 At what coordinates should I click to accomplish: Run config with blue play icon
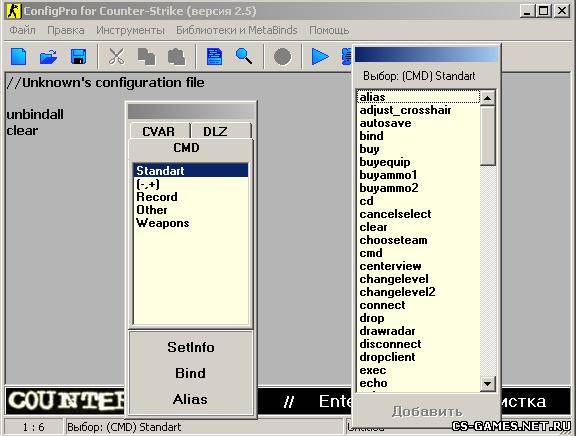[320, 57]
